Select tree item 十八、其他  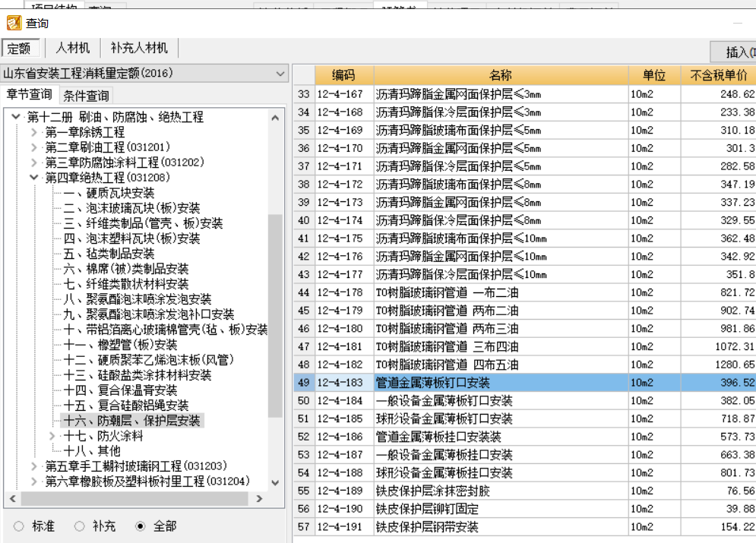[92, 451]
